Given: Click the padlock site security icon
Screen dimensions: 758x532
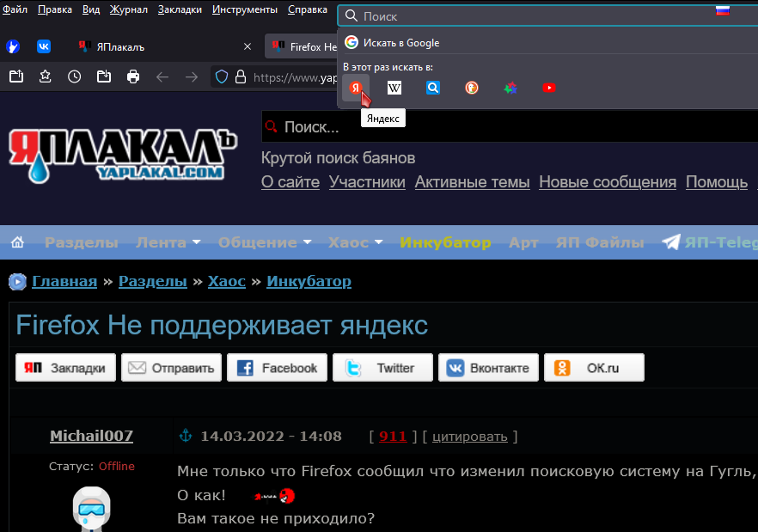Looking at the screenshot, I should pos(241,76).
